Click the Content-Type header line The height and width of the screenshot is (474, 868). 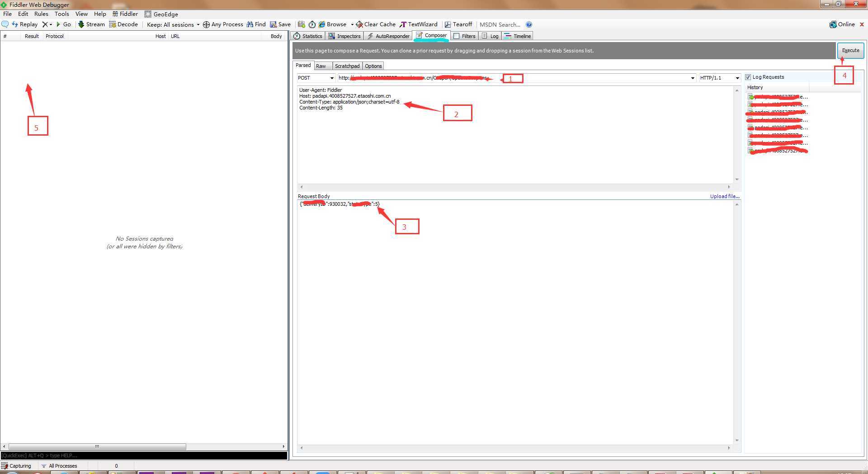(x=349, y=102)
